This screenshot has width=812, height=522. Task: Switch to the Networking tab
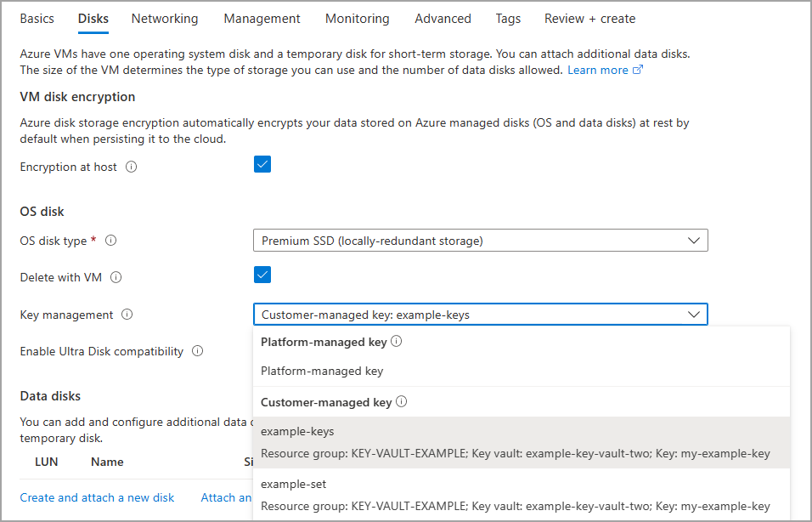[x=165, y=19]
